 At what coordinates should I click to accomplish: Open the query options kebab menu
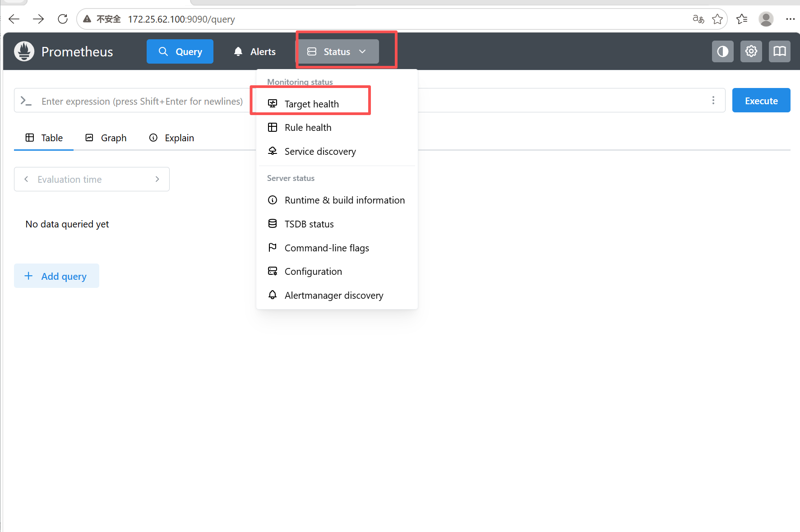(713, 100)
